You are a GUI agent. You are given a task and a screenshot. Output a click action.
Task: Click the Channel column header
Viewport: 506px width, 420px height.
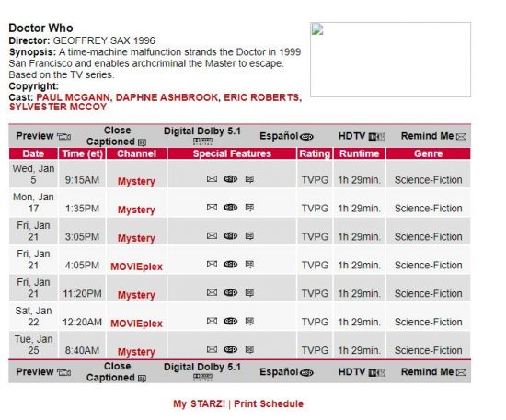point(136,153)
